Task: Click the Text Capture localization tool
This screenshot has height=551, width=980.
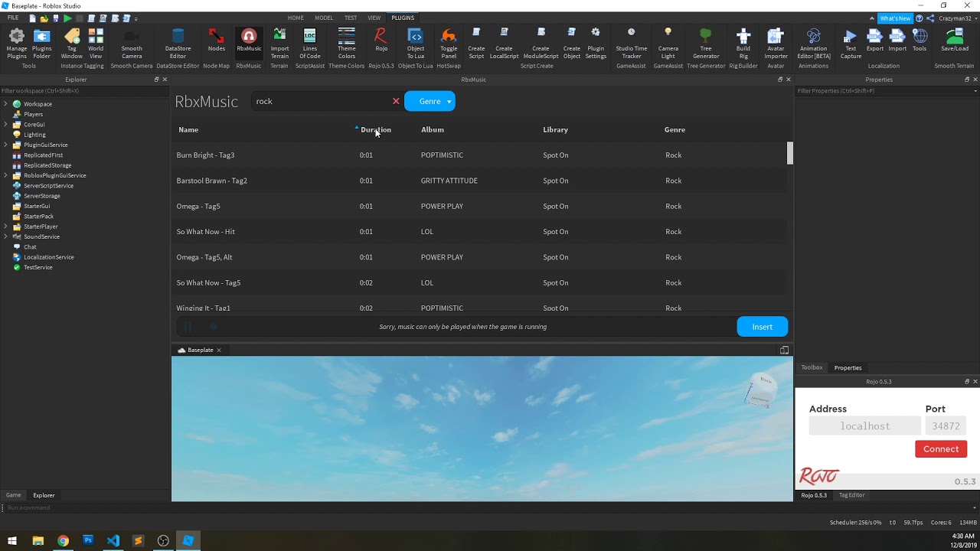Action: point(851,44)
